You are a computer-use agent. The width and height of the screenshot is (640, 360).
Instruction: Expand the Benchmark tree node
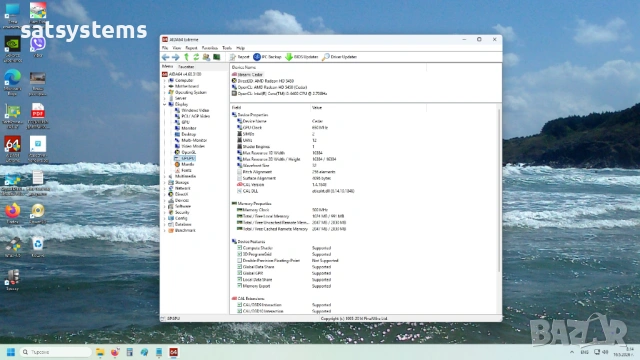pyautogui.click(x=165, y=231)
